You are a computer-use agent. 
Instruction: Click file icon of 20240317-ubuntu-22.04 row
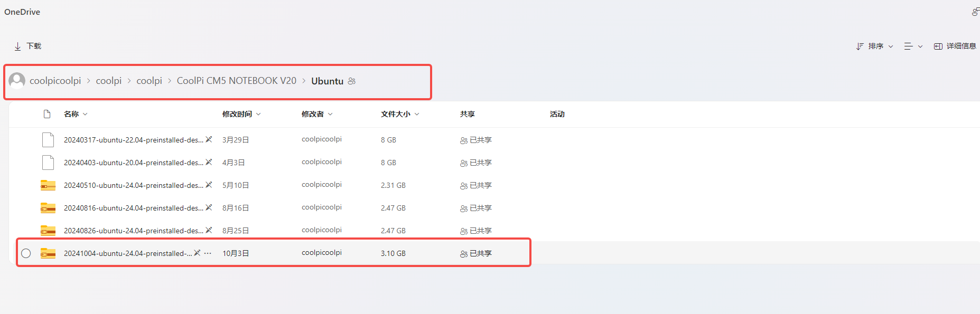(48, 140)
